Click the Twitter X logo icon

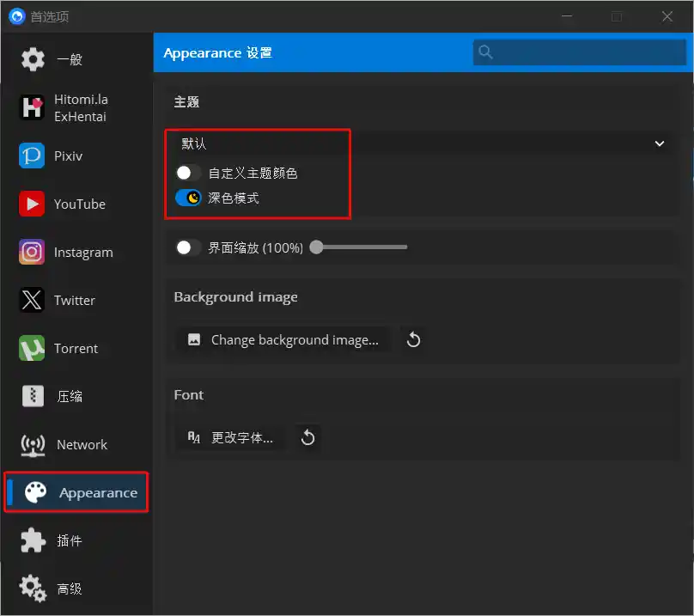pyautogui.click(x=32, y=300)
